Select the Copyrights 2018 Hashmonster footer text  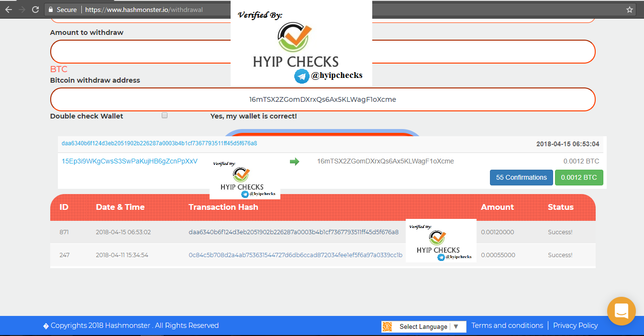(131, 325)
